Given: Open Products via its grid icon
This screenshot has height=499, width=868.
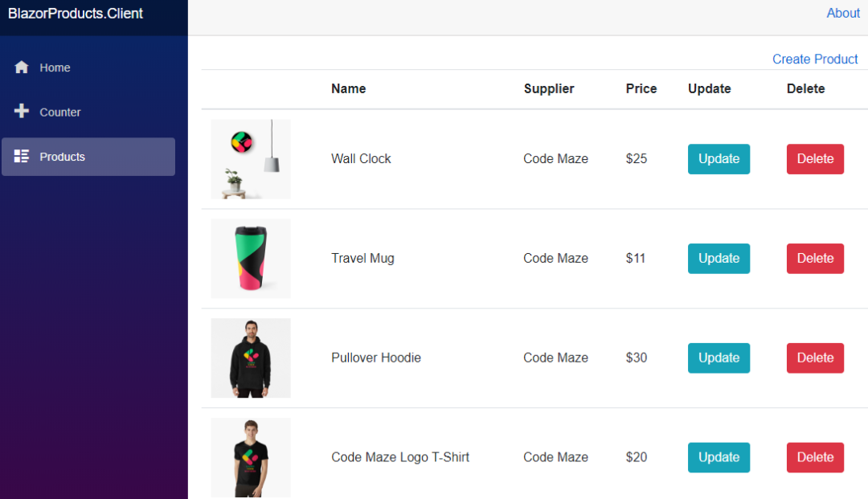Looking at the screenshot, I should click(22, 156).
